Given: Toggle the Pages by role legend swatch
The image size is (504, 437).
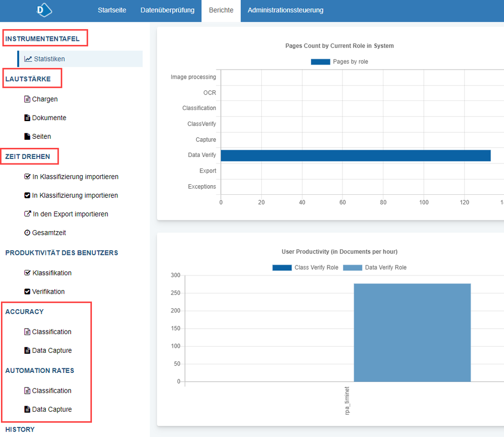Looking at the screenshot, I should 320,62.
